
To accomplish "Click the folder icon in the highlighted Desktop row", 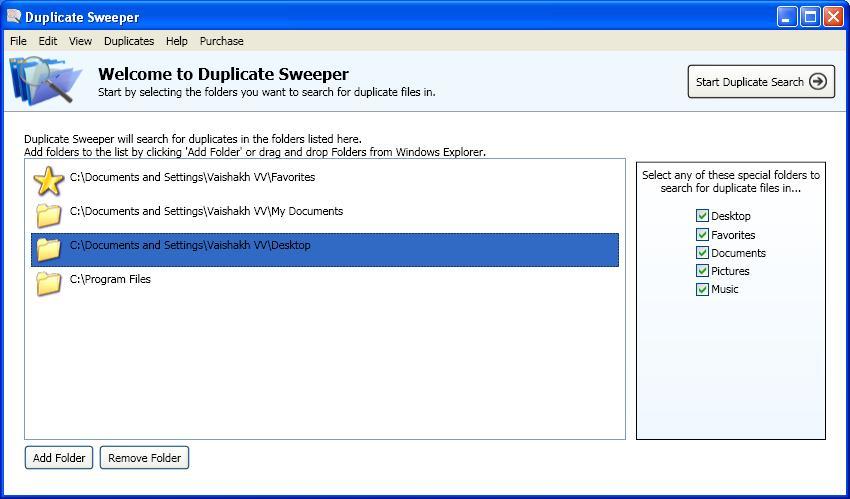I will click(x=49, y=249).
